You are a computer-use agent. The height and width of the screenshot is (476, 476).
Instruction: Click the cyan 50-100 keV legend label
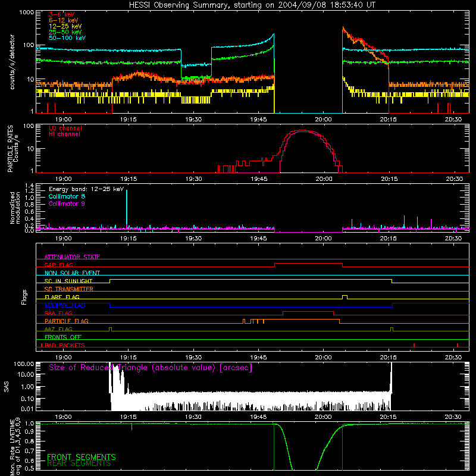pos(67,38)
